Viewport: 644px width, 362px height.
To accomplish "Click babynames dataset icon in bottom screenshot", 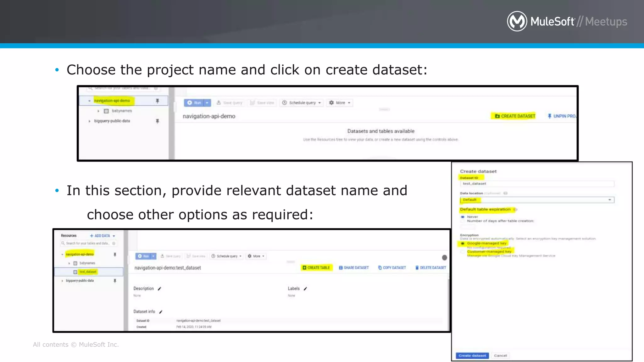I will pyautogui.click(x=75, y=263).
